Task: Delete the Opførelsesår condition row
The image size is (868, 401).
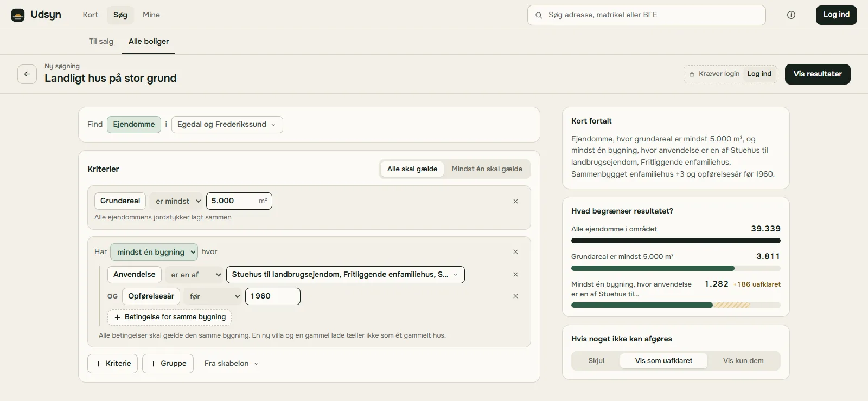Action: point(515,296)
